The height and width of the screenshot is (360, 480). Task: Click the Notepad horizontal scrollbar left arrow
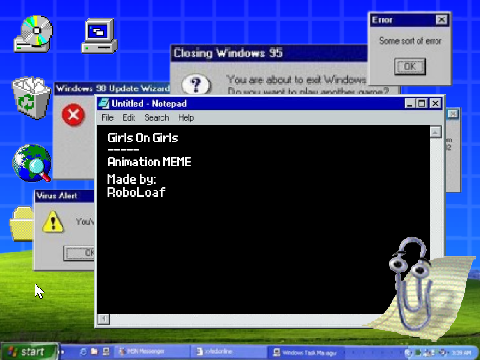tap(104, 319)
